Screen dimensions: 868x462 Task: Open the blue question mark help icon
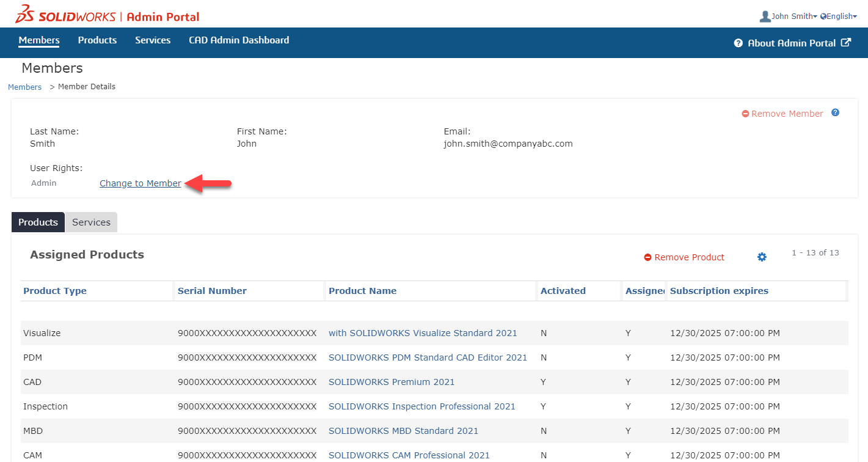tap(835, 112)
